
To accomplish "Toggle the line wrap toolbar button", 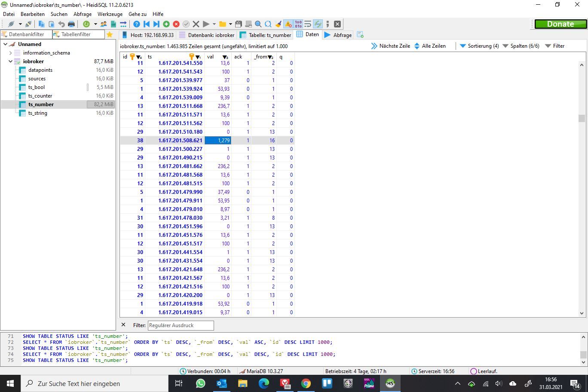I will tap(308, 24).
